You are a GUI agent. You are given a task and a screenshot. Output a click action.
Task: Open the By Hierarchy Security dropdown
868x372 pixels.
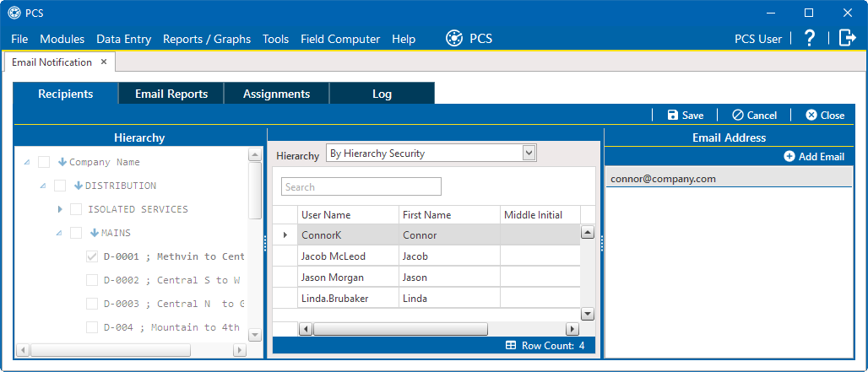pyautogui.click(x=529, y=154)
